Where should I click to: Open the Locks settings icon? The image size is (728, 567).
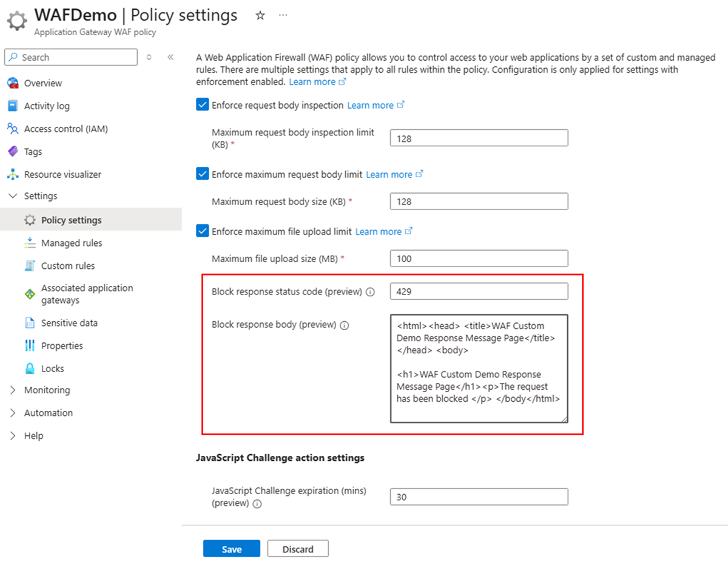coord(29,368)
